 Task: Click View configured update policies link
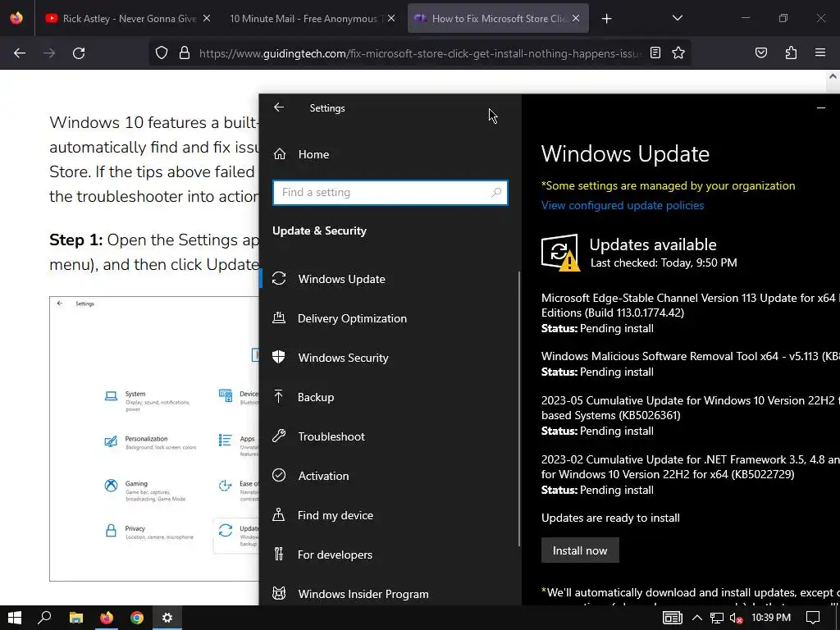(x=623, y=205)
